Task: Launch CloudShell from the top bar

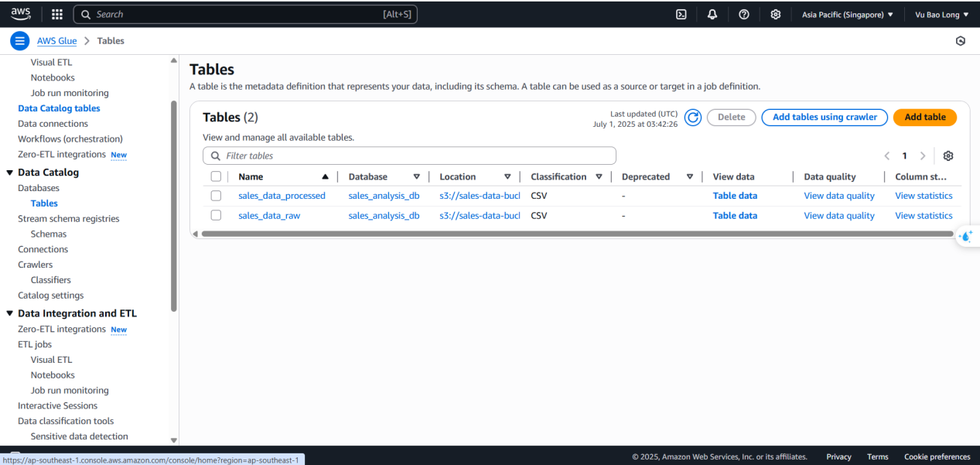Action: [681, 14]
